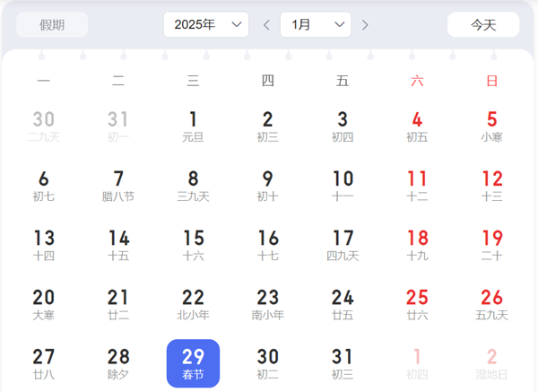This screenshot has width=538, height=392.
Task: Open the 2025年 year dropdown
Action: click(205, 25)
